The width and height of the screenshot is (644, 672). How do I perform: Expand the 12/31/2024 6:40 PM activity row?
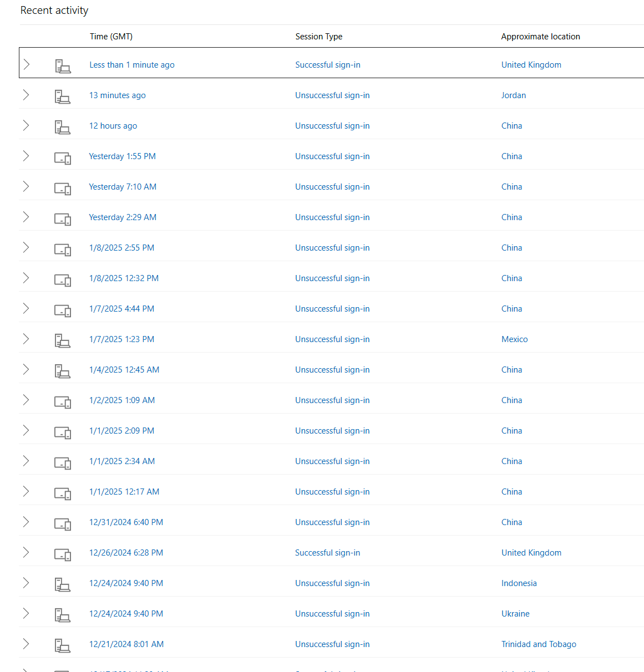pyautogui.click(x=26, y=522)
